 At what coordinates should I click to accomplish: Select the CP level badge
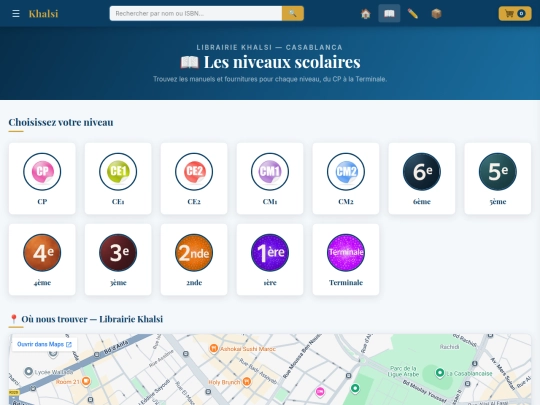[42, 172]
